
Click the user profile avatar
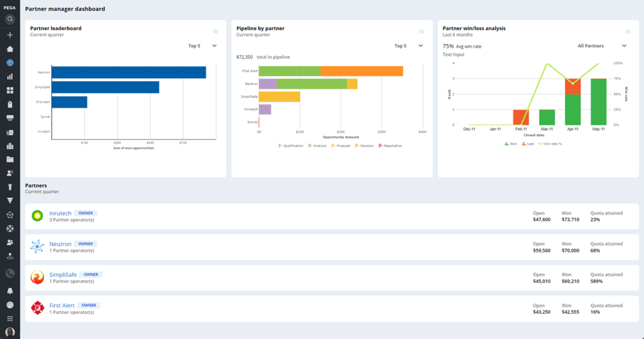tap(10, 332)
